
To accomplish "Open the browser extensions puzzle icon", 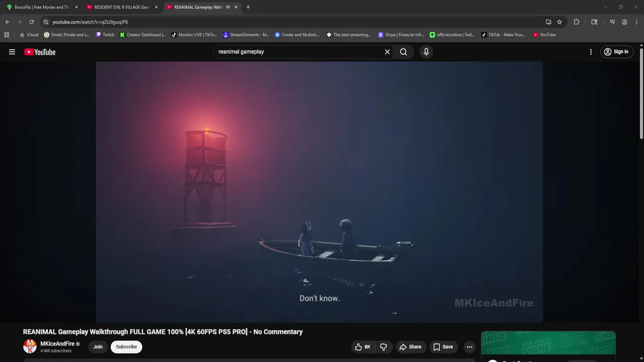I will click(577, 22).
